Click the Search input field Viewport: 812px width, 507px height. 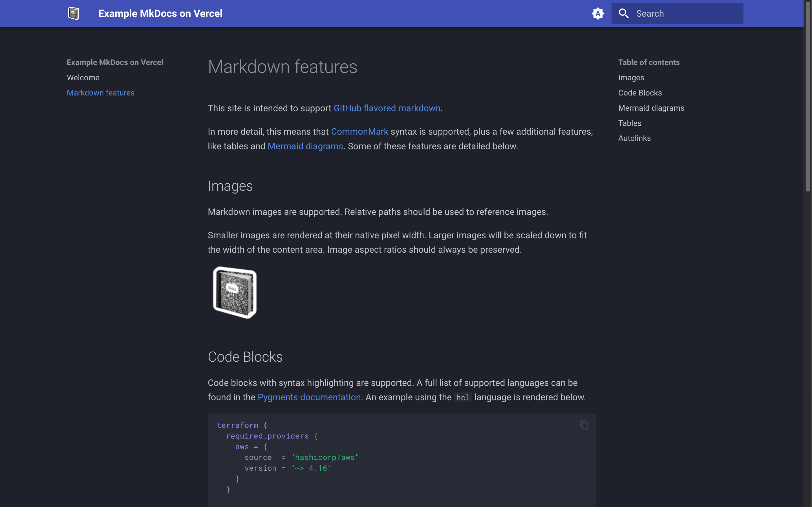point(685,14)
